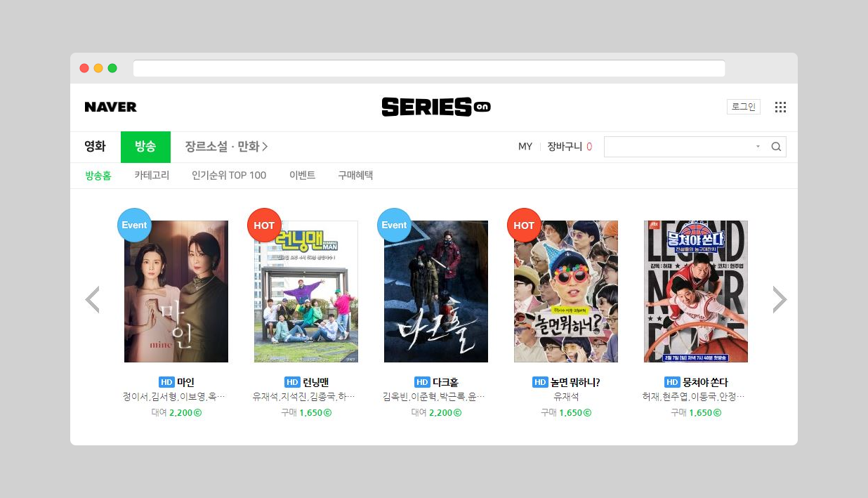Open the 뭉쳐야 쏜다 title link

click(x=705, y=382)
